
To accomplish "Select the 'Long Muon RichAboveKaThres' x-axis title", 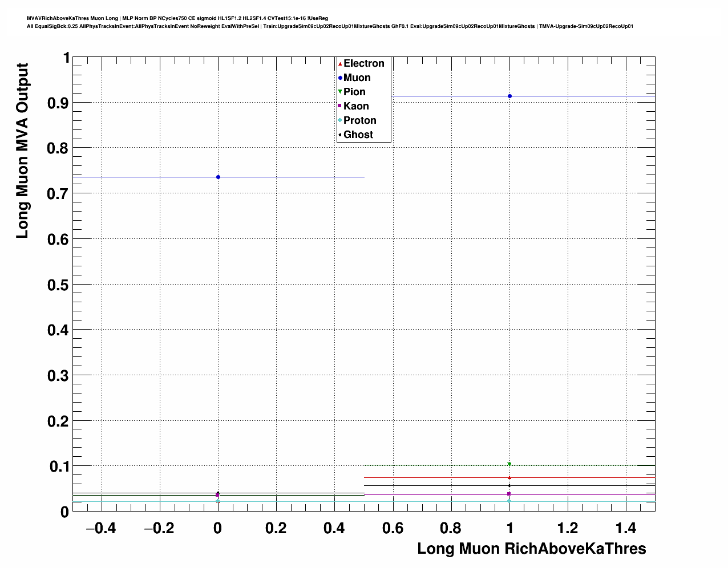I will pos(531,549).
